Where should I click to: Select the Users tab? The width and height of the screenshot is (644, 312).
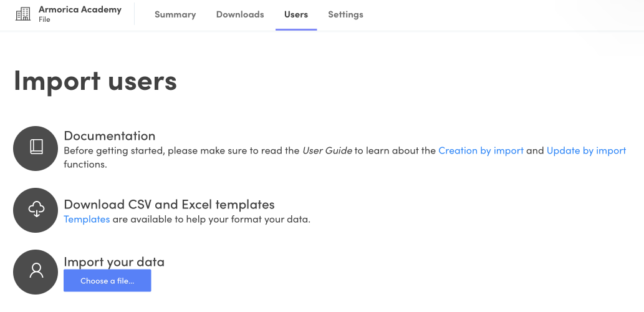click(x=296, y=14)
